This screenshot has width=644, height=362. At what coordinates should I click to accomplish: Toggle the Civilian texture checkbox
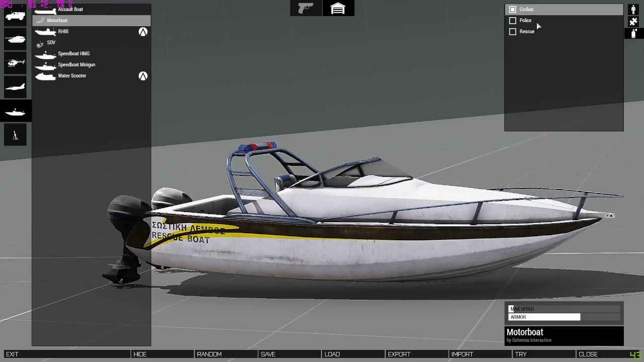click(513, 10)
